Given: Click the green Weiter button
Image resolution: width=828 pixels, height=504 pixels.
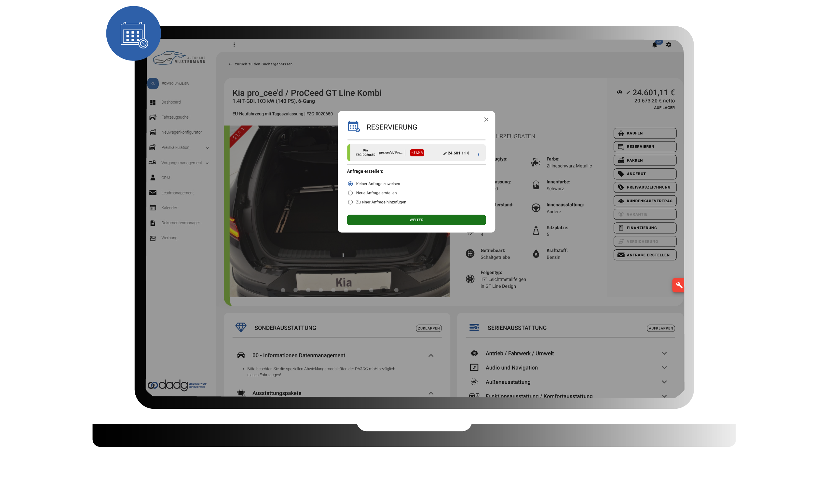Looking at the screenshot, I should click(416, 220).
